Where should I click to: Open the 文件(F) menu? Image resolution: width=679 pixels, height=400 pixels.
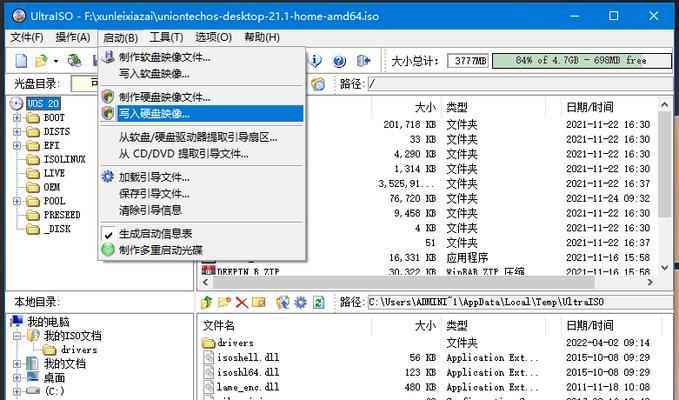click(27, 38)
